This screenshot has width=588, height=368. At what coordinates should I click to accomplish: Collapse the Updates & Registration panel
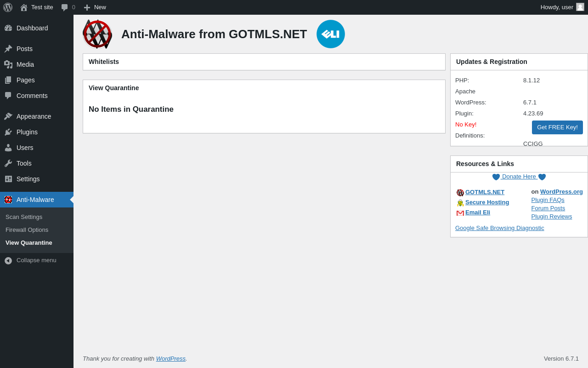(x=519, y=62)
